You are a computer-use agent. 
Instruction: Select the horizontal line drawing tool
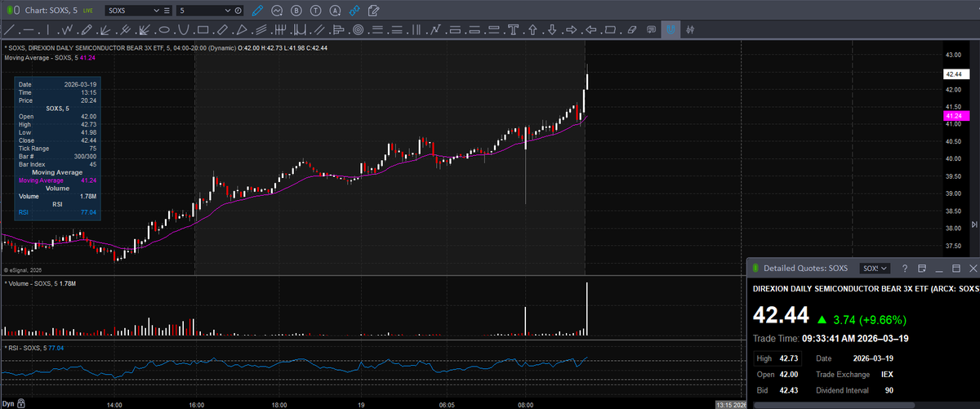(29, 30)
